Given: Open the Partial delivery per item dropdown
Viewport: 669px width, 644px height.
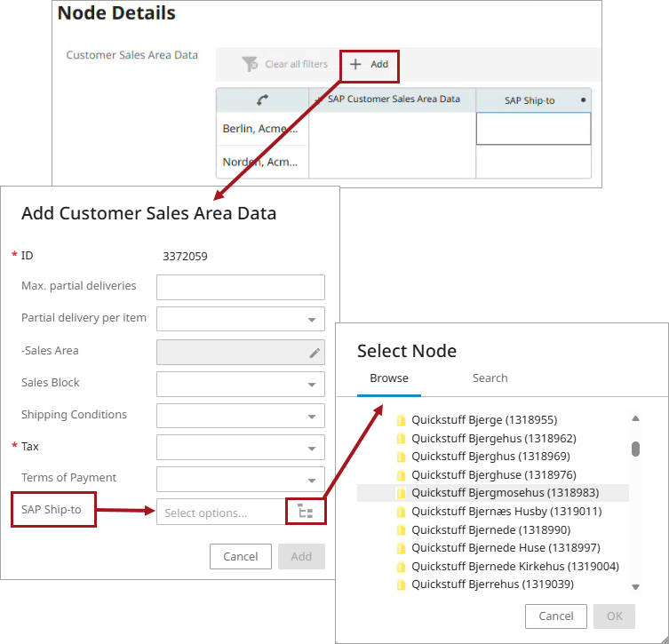Looking at the screenshot, I should click(241, 319).
